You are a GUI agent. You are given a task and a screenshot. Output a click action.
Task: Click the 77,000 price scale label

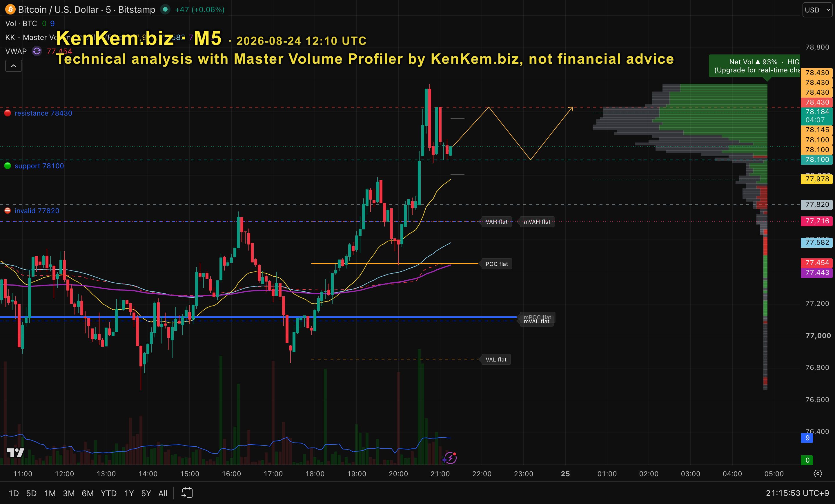coord(818,335)
